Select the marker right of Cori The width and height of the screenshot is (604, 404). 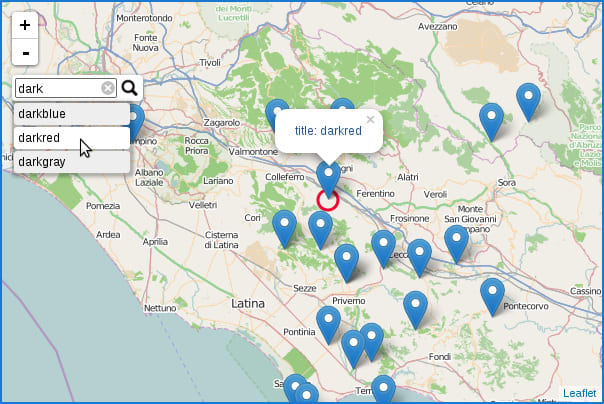[284, 229]
